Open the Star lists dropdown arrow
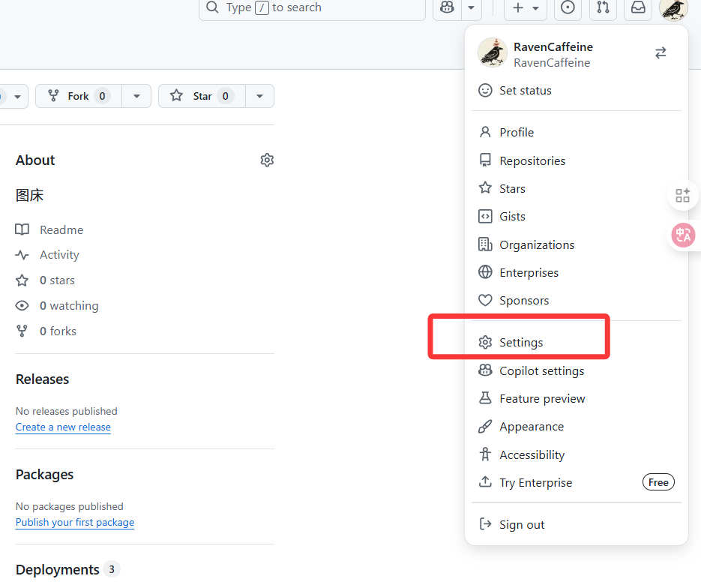The width and height of the screenshot is (701, 588). coord(259,96)
